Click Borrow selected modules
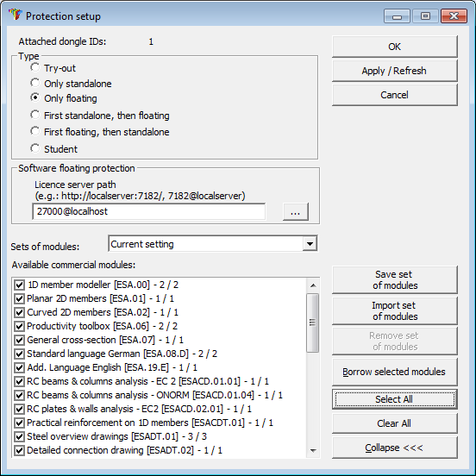This screenshot has height=476, width=476. point(395,373)
